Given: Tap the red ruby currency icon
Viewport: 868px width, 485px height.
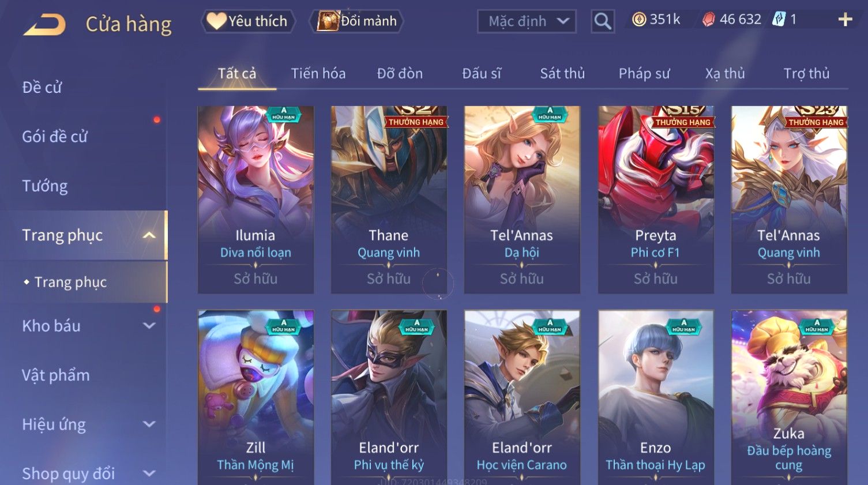Looking at the screenshot, I should pos(708,20).
